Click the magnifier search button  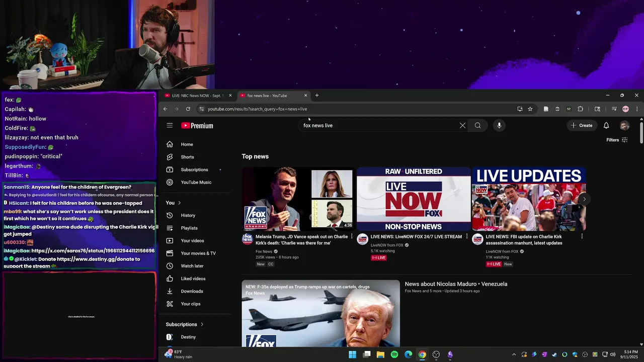pos(477,126)
